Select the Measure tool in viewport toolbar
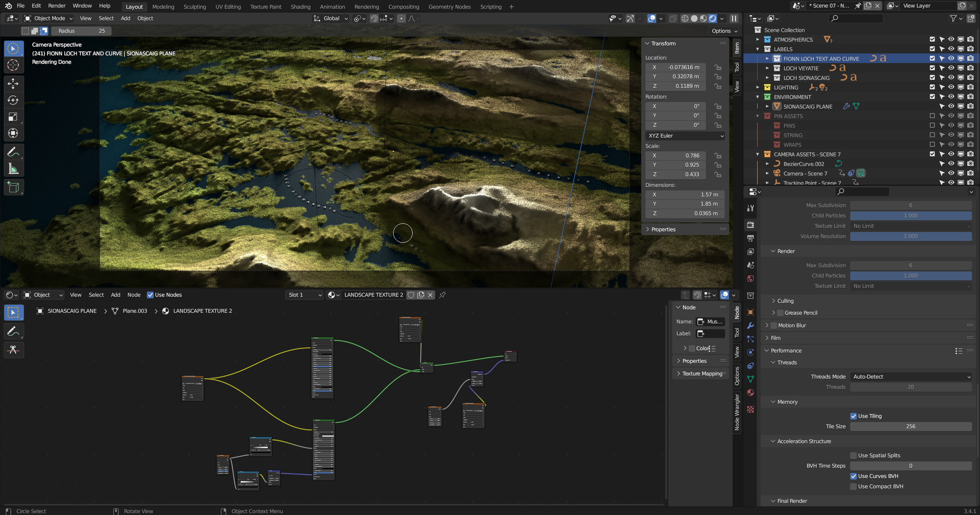The height and width of the screenshot is (515, 980). (x=13, y=169)
